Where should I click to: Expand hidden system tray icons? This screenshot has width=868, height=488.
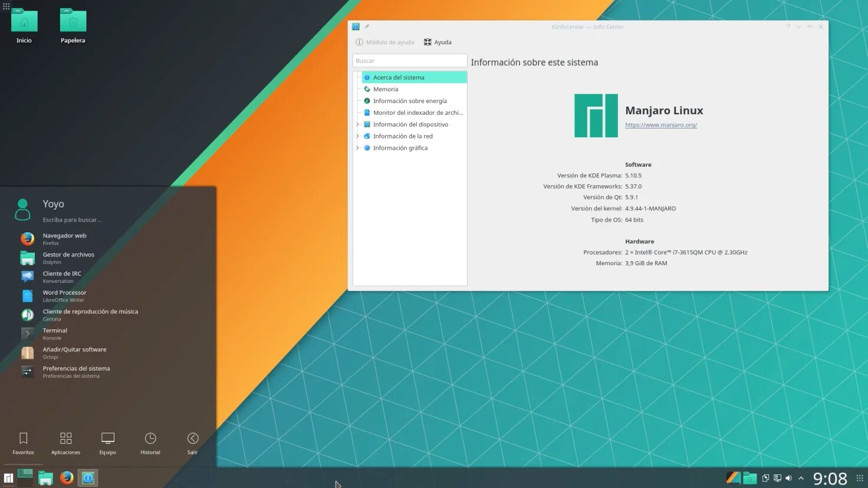click(801, 478)
